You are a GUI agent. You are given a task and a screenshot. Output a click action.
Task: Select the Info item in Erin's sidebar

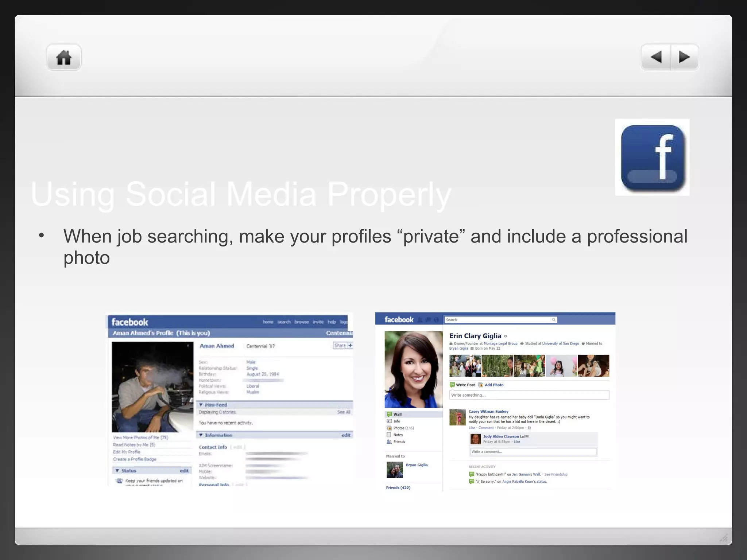[397, 421]
